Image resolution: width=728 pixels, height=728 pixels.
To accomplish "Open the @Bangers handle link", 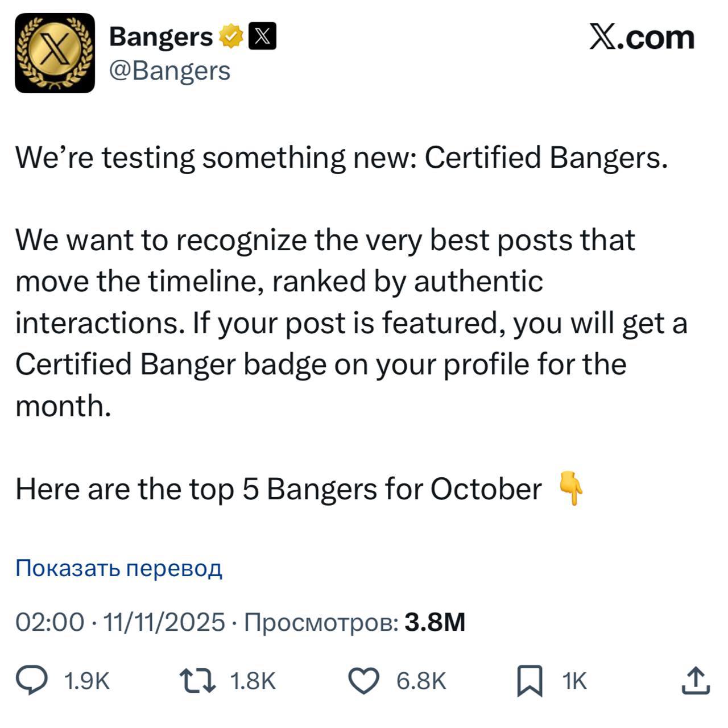I will coord(169,71).
